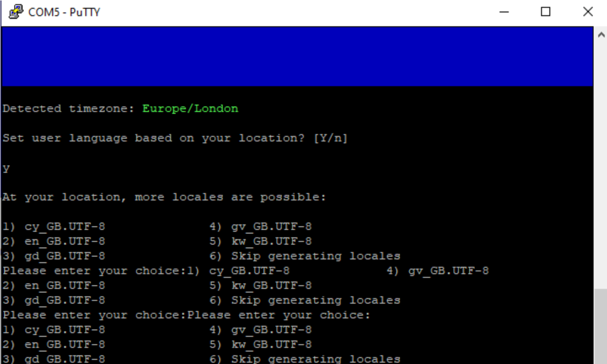Click inside the blue banner area

(297, 56)
